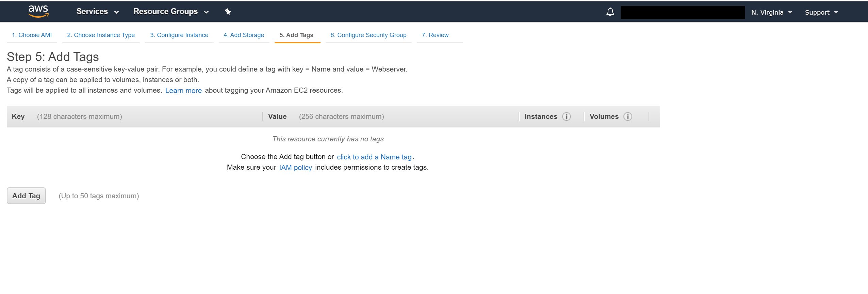The height and width of the screenshot is (294, 868).
Task: Switch to 3. Configure Instance step
Action: [x=179, y=35]
